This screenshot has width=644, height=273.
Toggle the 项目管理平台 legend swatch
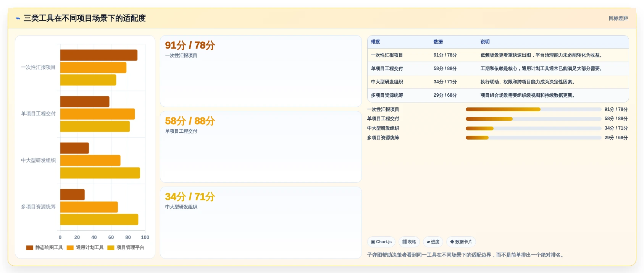pyautogui.click(x=111, y=248)
